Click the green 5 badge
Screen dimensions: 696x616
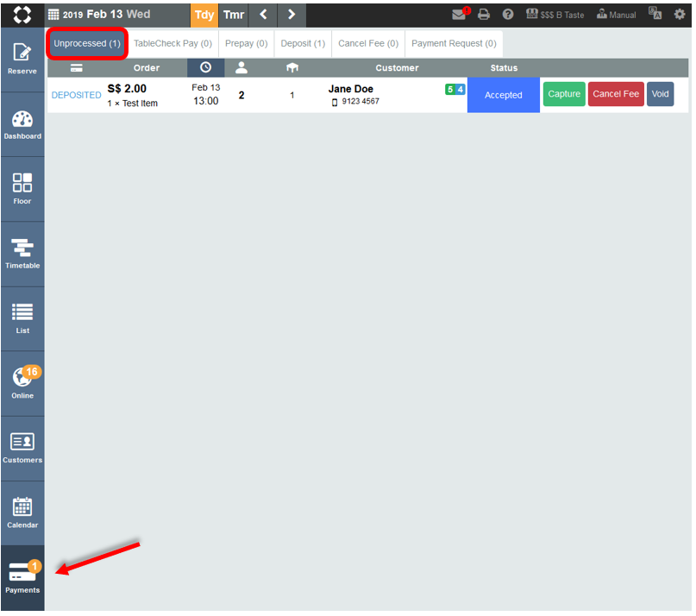[450, 89]
